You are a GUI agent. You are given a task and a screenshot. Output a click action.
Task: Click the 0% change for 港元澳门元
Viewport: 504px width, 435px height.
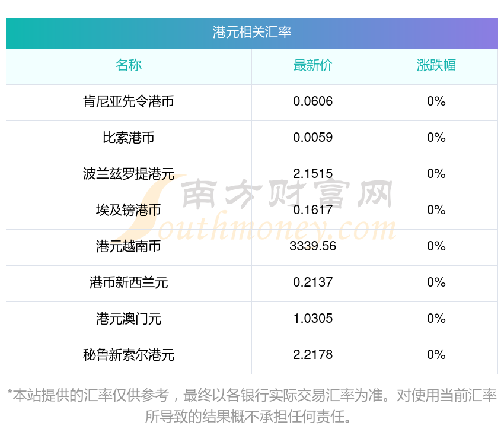[436, 319]
